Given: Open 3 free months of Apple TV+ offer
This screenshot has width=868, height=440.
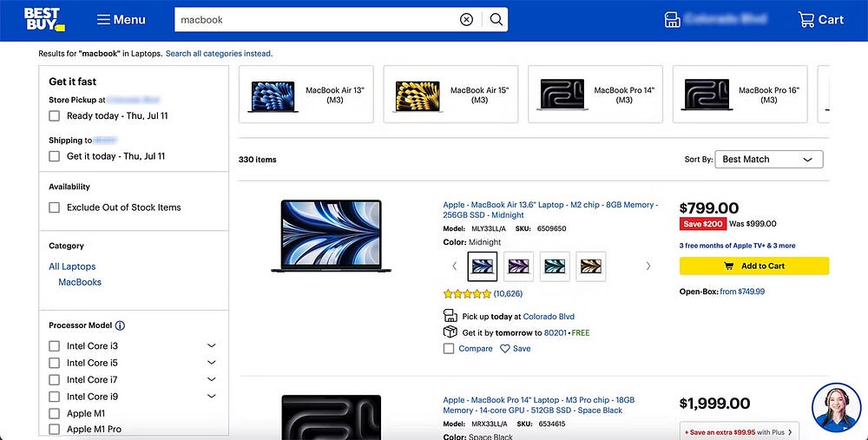Looking at the screenshot, I should click(737, 246).
